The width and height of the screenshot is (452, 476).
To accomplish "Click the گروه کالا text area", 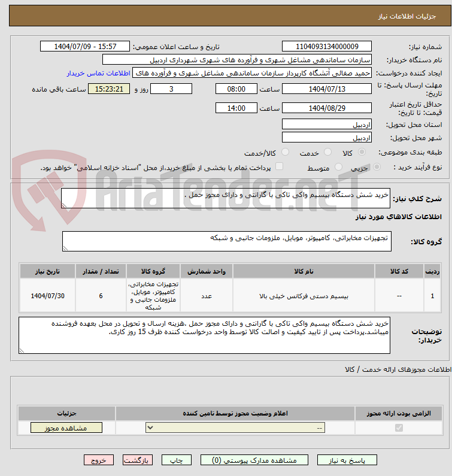I will tap(227, 241).
